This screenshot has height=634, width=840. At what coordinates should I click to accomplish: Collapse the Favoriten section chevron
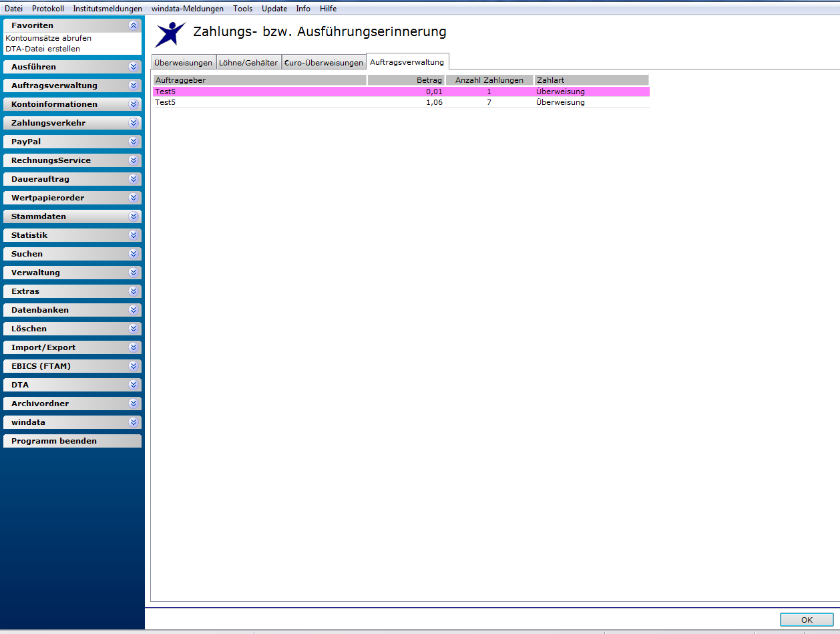pos(134,25)
